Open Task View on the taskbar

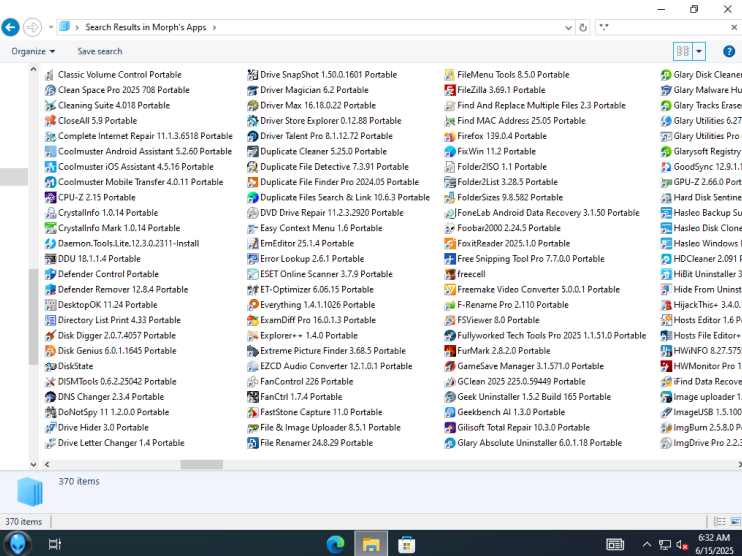pyautogui.click(x=55, y=544)
